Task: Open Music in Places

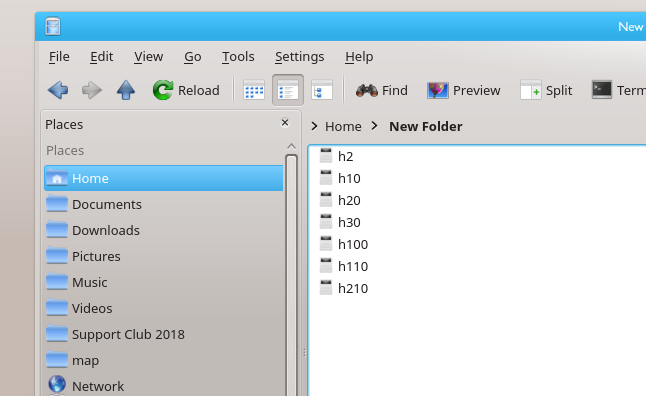Action: click(x=164, y=282)
